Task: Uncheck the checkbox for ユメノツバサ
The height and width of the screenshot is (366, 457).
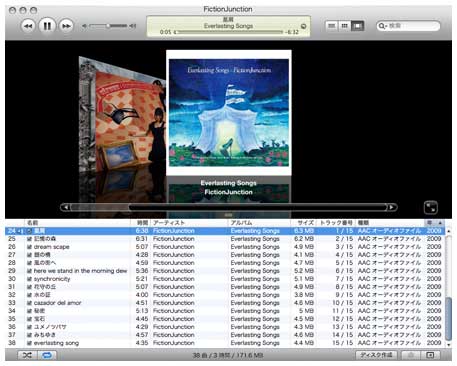Action: (29, 327)
